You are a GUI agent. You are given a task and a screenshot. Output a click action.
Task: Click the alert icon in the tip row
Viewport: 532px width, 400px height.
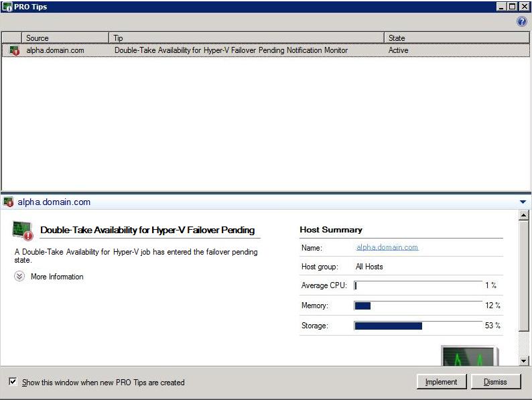click(14, 50)
